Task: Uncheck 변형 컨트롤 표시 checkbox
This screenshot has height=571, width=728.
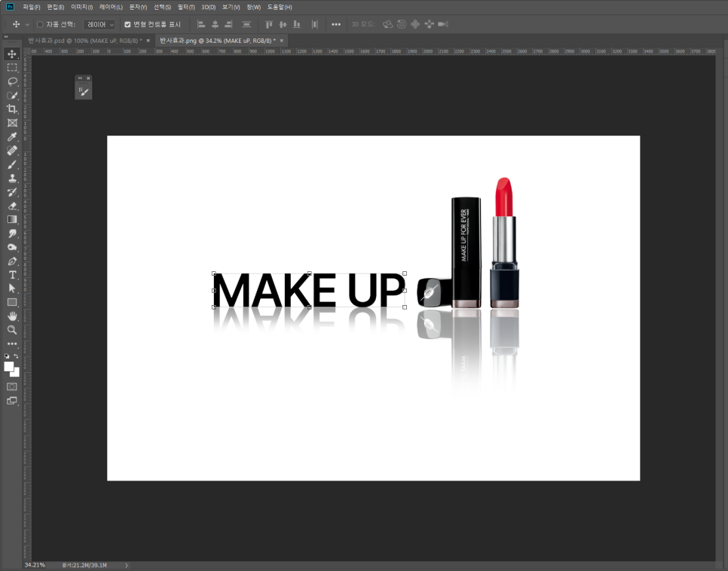Action: [x=127, y=24]
